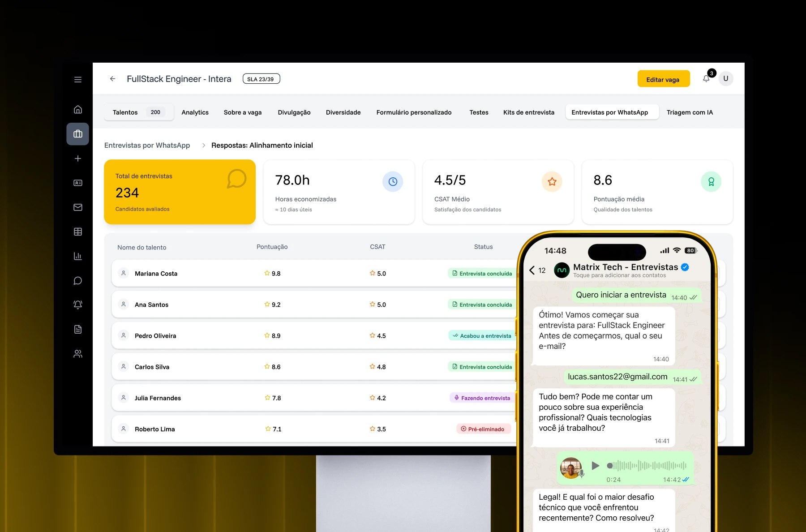Click Mariana Costa's avatar icon
This screenshot has width=806, height=532.
124,273
